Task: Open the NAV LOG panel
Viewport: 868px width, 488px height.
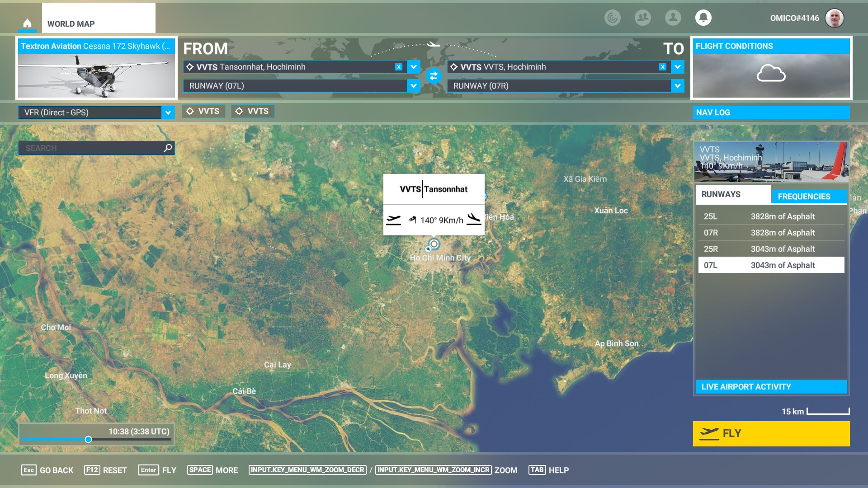Action: [771, 113]
